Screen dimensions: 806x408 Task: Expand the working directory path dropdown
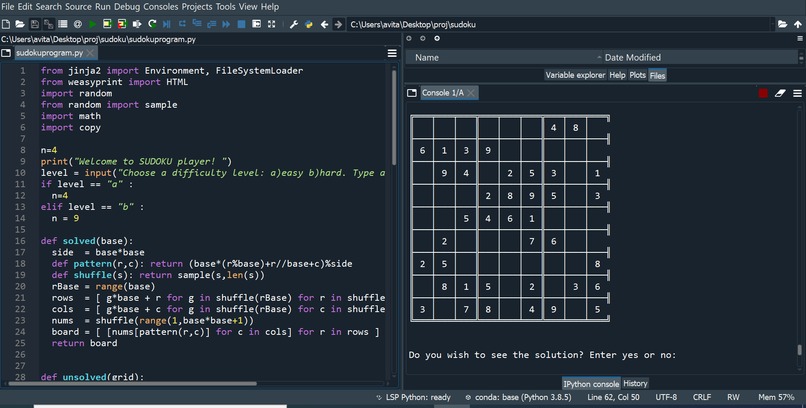tap(773, 24)
